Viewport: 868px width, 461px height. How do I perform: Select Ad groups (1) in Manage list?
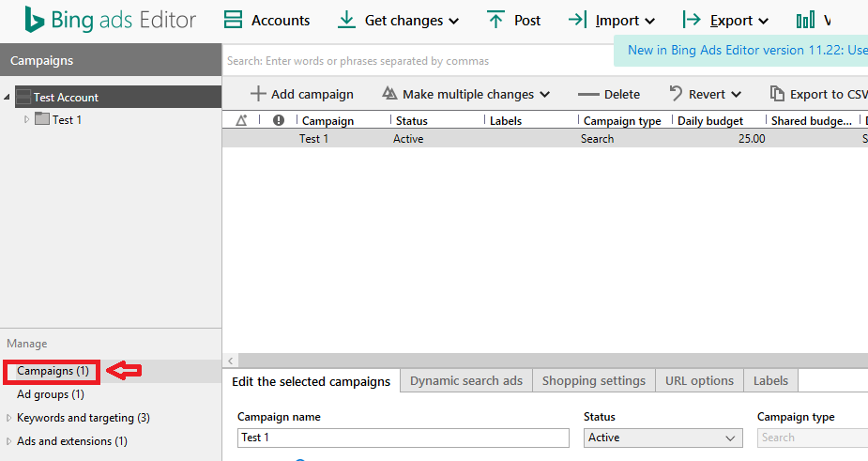coord(51,394)
